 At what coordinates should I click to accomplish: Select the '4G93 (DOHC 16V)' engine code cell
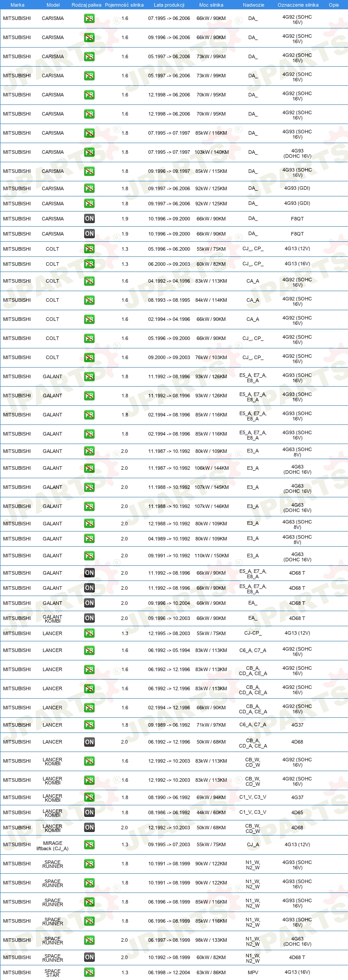297,153
